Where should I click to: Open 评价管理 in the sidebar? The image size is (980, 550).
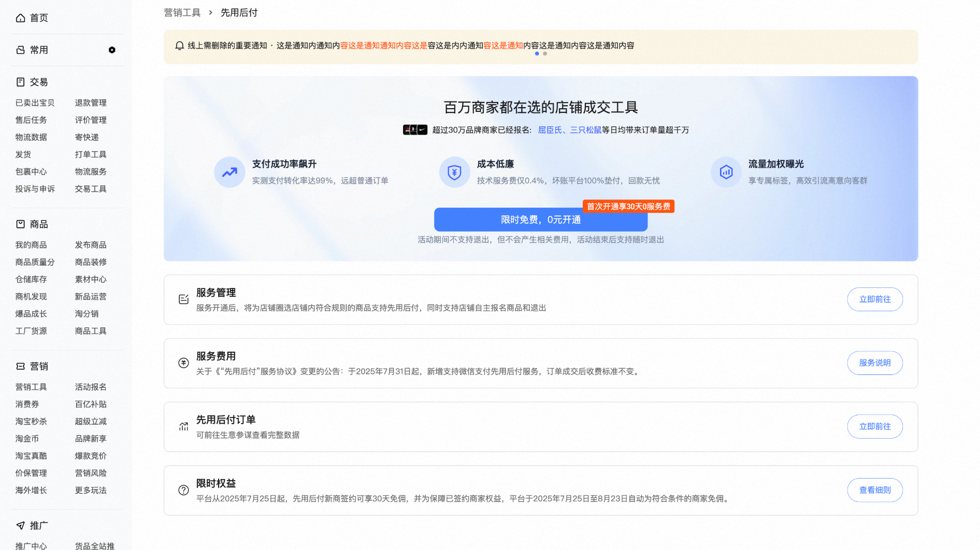click(91, 120)
